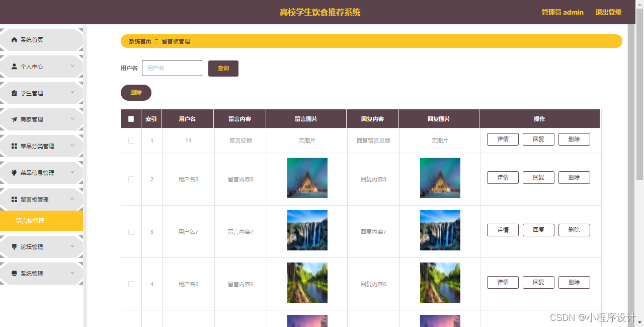644x327 pixels.
Task: Click the 查询 search button
Action: click(x=223, y=69)
